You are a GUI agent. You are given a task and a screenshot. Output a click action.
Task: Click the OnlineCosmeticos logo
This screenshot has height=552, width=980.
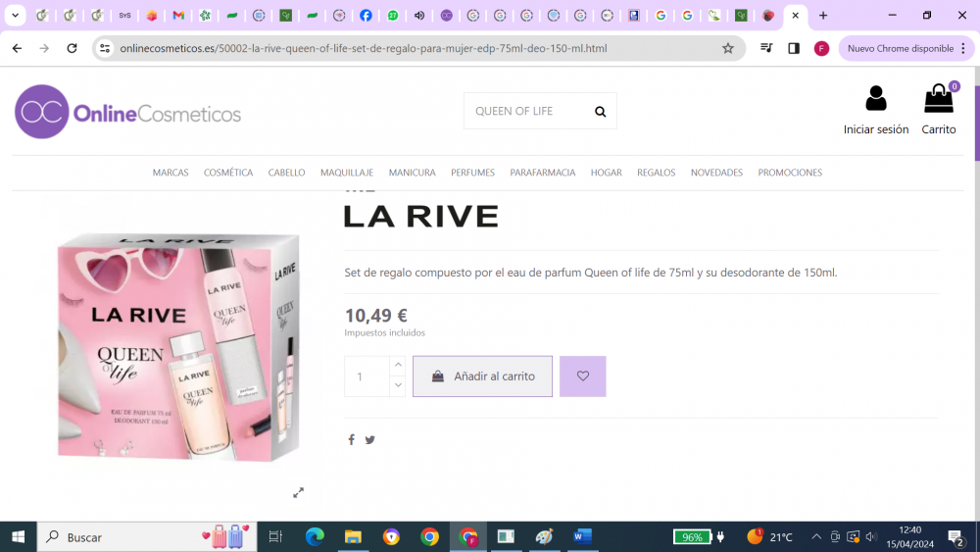pyautogui.click(x=127, y=112)
